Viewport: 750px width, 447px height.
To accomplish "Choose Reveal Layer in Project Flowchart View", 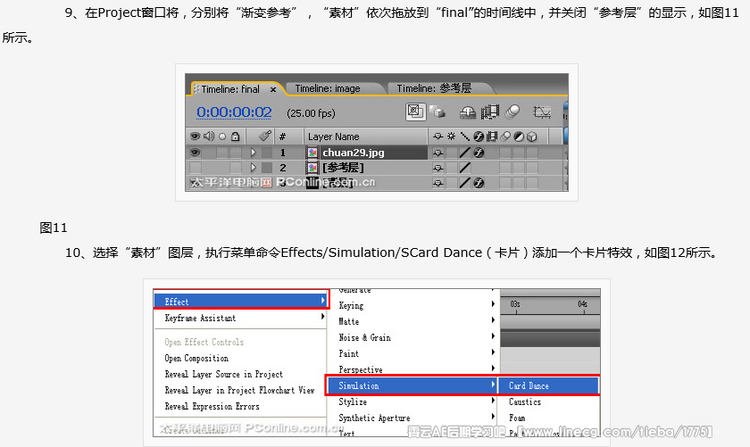I will click(240, 391).
